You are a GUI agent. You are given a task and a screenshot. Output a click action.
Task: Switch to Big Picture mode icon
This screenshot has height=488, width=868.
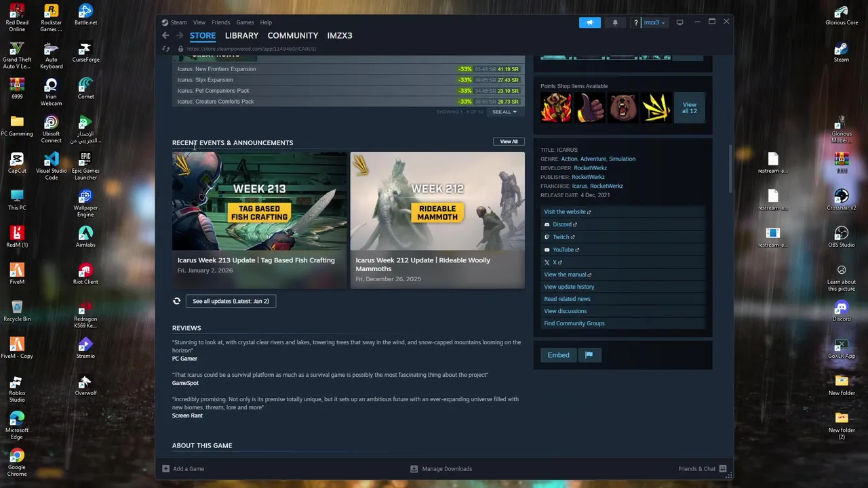[x=679, y=22]
